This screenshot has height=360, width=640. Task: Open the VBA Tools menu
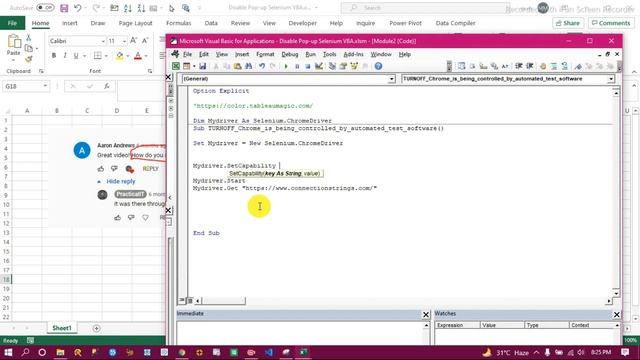pos(329,54)
